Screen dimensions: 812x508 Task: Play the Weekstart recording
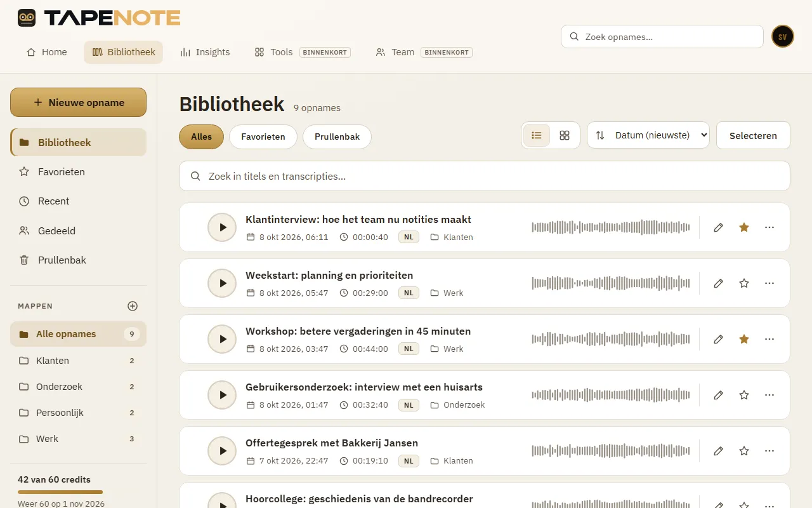[222, 283]
